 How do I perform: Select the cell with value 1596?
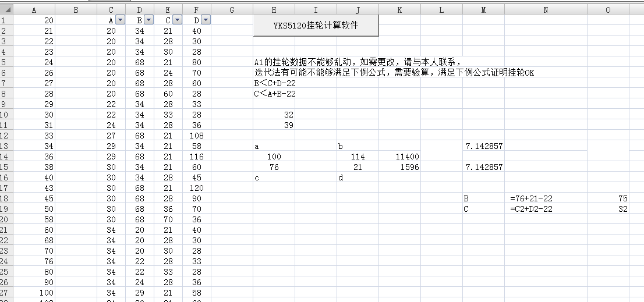(399, 167)
